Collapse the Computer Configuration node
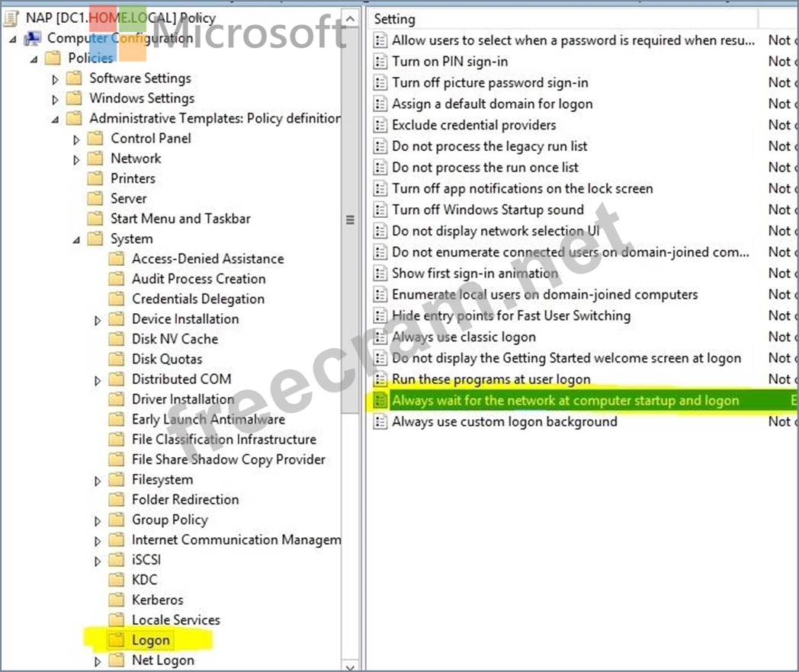The height and width of the screenshot is (672, 799). (13, 39)
